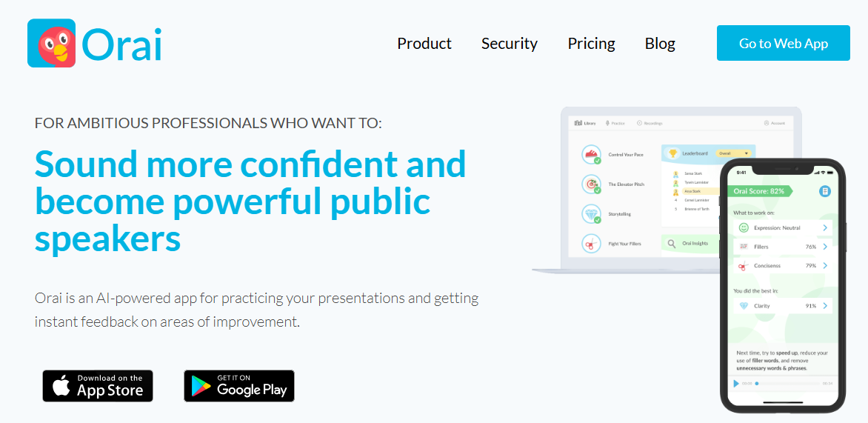Click the Expression Neutral smiley icon
This screenshot has width=868, height=423.
744,228
